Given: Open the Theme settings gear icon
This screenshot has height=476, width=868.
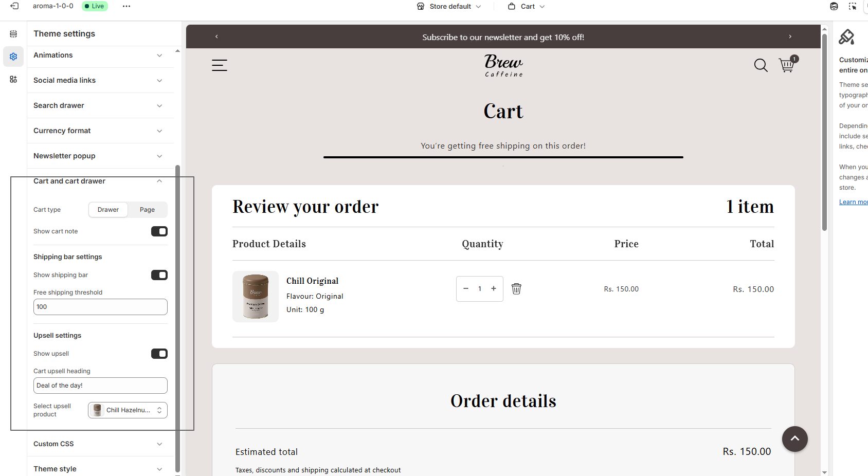Looking at the screenshot, I should coord(13,57).
